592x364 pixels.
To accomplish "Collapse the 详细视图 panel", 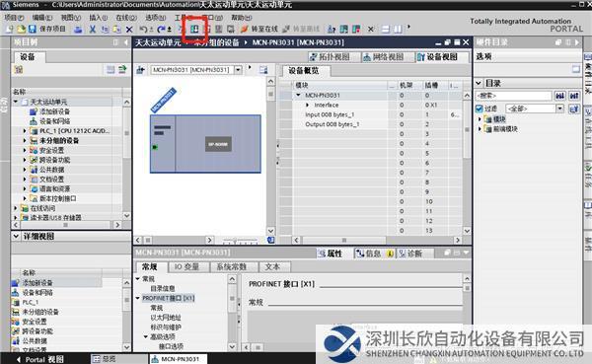I will click(x=16, y=237).
